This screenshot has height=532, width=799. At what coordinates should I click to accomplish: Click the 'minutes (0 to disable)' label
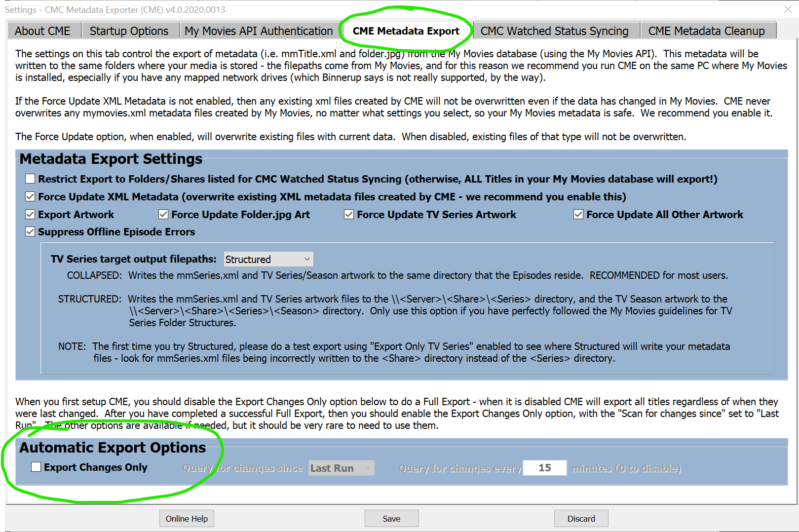[627, 468]
